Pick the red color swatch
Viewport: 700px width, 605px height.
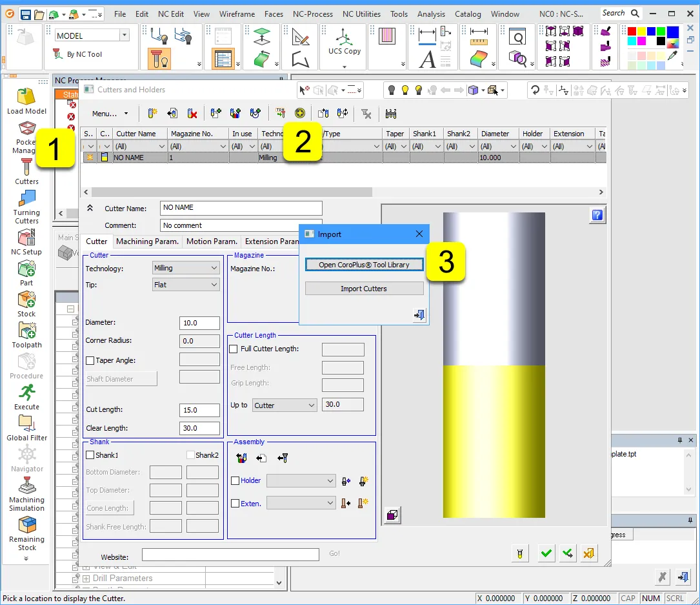632,32
